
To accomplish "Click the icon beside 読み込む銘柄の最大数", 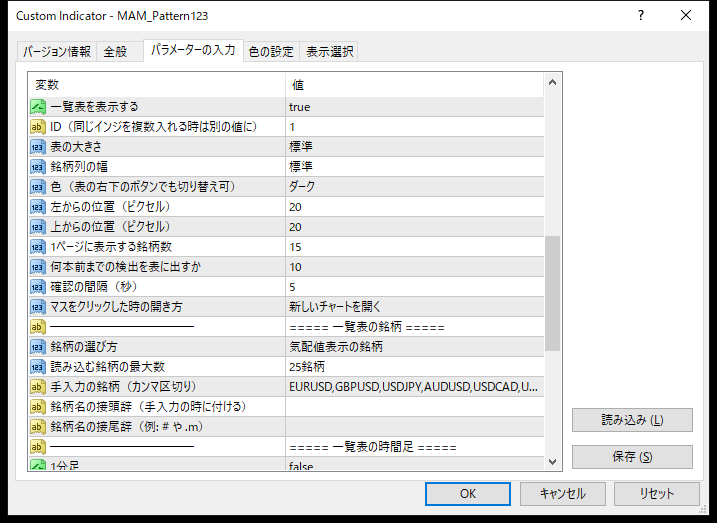I will pos(38,367).
